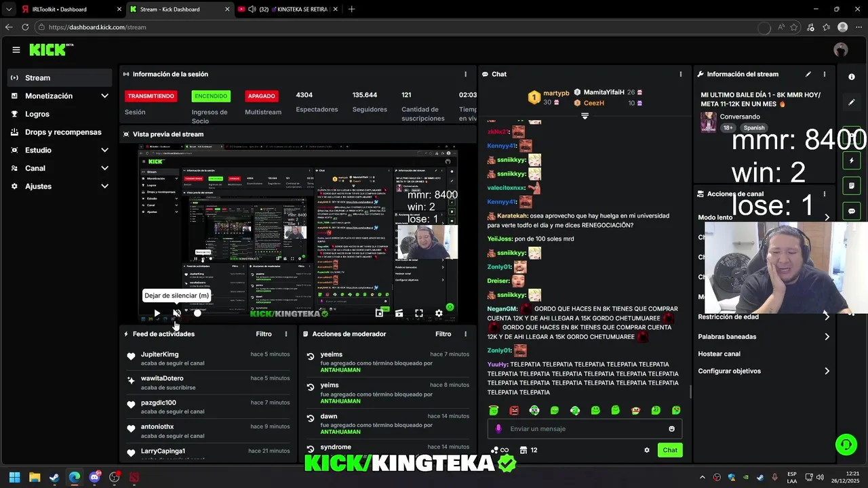The width and height of the screenshot is (868, 488).
Task: Click the channel points infinity icon
Action: pos(499,450)
